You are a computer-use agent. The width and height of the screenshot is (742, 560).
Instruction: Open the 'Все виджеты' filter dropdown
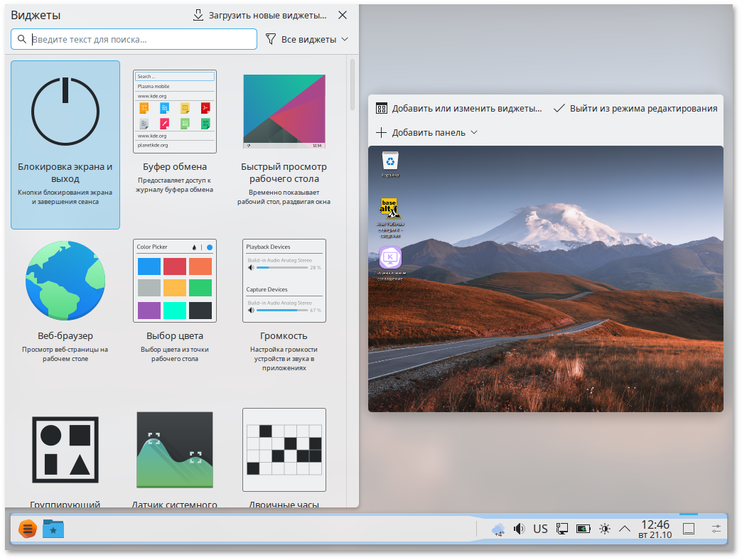(x=307, y=39)
